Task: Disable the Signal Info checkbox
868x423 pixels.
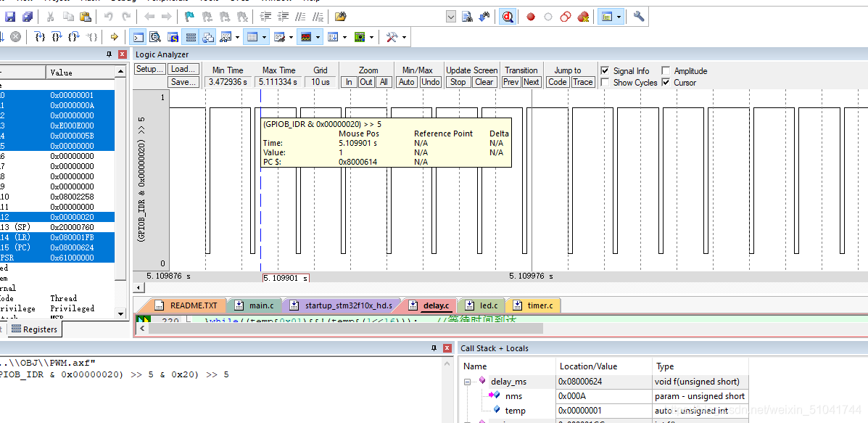Action: [x=605, y=71]
